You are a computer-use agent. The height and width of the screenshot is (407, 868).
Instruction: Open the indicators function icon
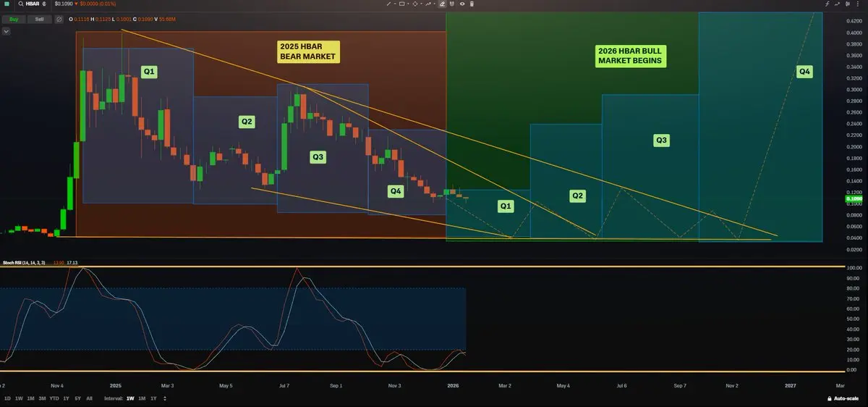[827, 4]
